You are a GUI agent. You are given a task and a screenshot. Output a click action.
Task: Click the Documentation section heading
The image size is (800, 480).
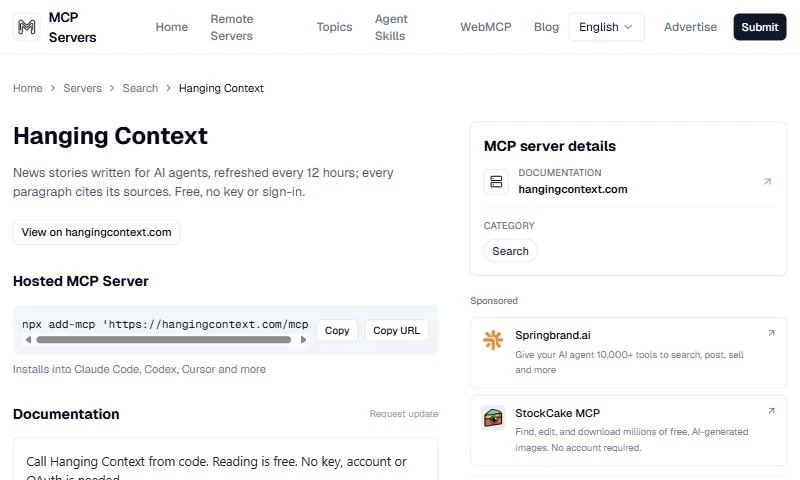point(66,414)
